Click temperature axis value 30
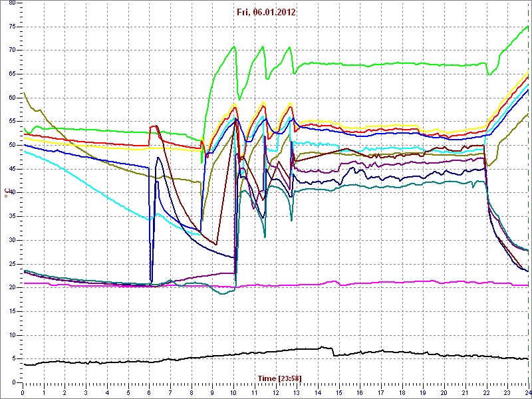Screen dimensions: 532x399 [x=12, y=240]
